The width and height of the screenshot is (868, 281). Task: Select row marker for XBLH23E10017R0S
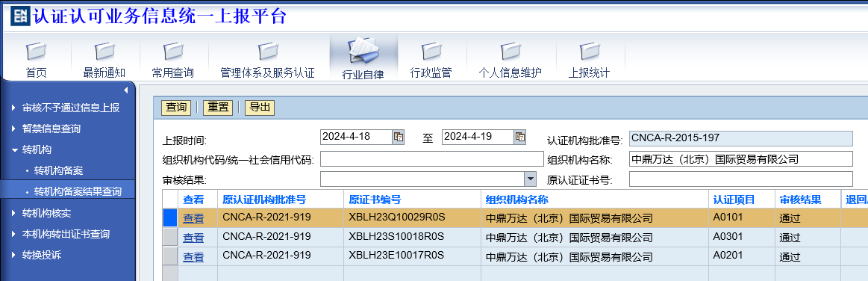[x=170, y=256]
